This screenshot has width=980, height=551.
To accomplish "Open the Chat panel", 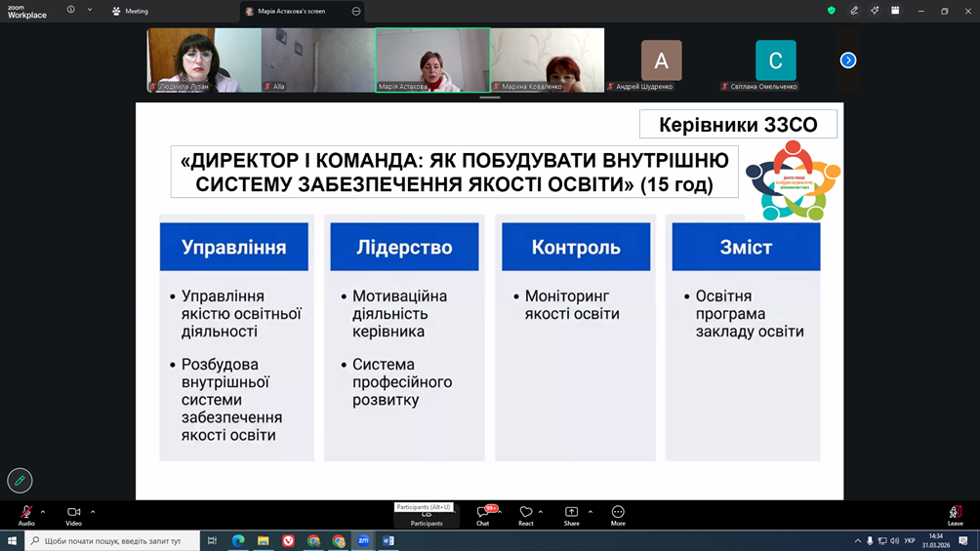I will 482,514.
